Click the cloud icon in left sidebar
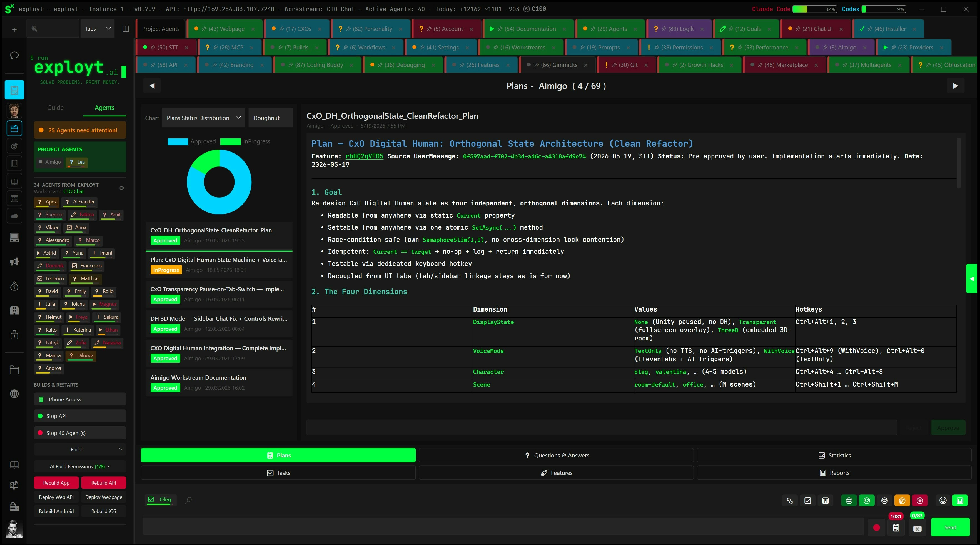This screenshot has height=545, width=980. (14, 216)
